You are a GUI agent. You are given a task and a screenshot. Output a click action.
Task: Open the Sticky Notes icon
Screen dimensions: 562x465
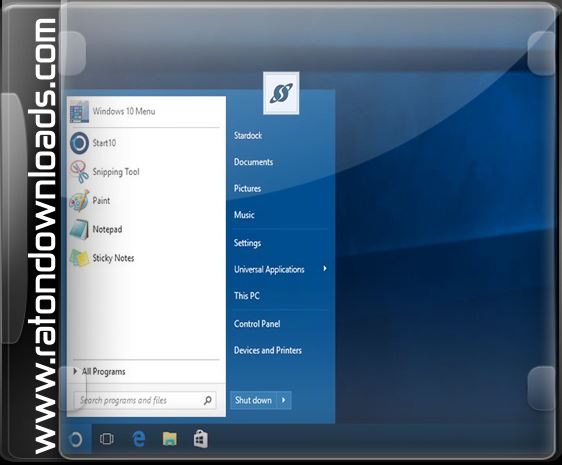(79, 258)
